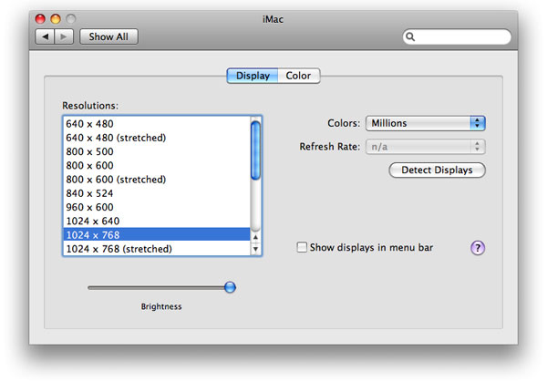
Task: Click the Resolutions list scroll down arrow
Action: (255, 249)
